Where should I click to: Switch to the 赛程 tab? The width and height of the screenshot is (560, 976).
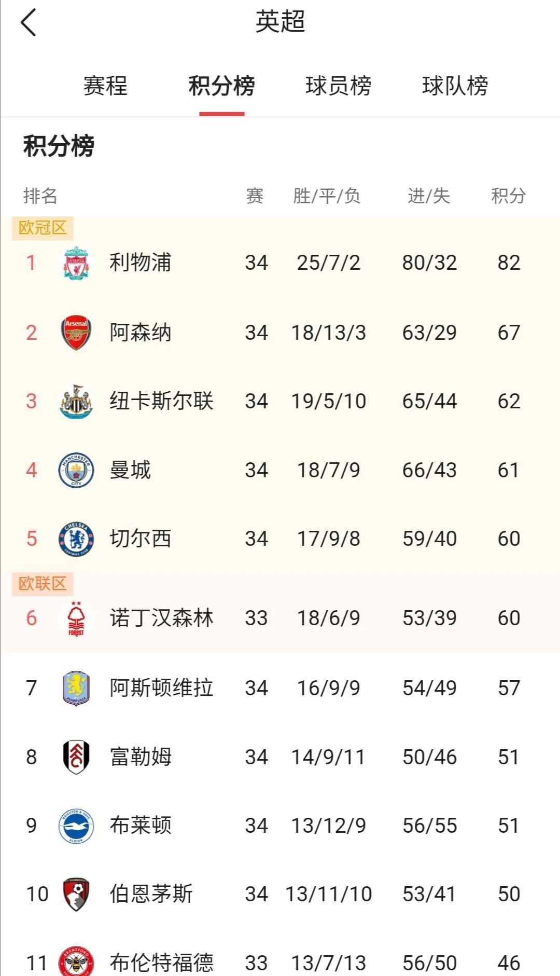(105, 86)
